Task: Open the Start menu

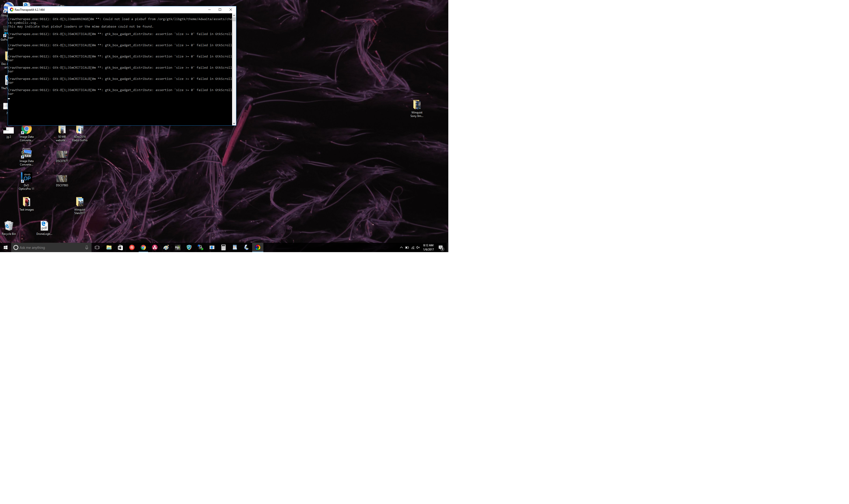Action: tap(5, 248)
